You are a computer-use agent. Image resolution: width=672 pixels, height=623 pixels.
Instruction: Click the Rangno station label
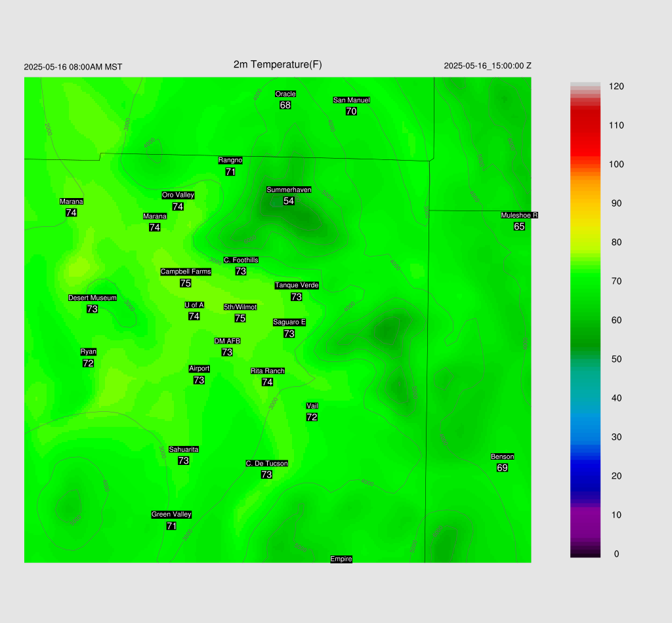pos(230,160)
